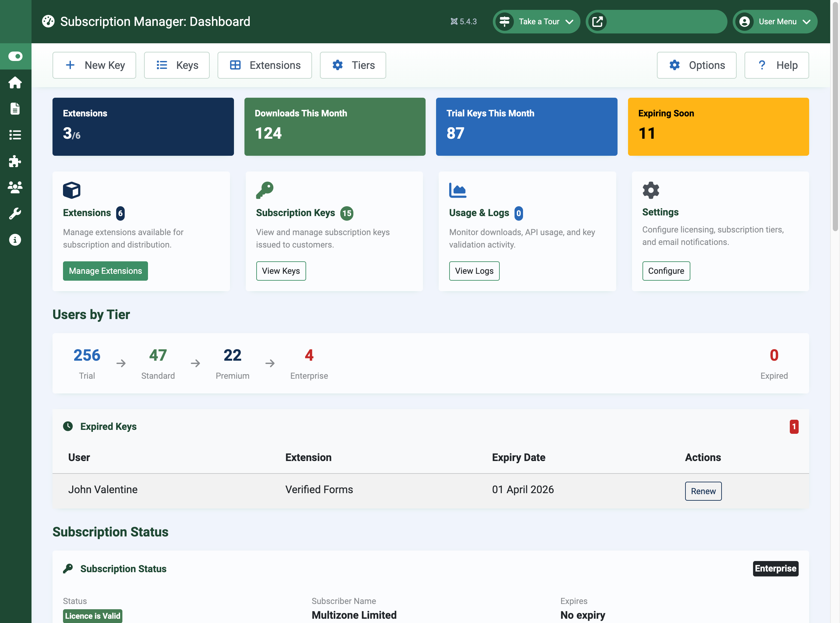Open Help from the top right
Screen dimensions: 840x623
(776, 65)
